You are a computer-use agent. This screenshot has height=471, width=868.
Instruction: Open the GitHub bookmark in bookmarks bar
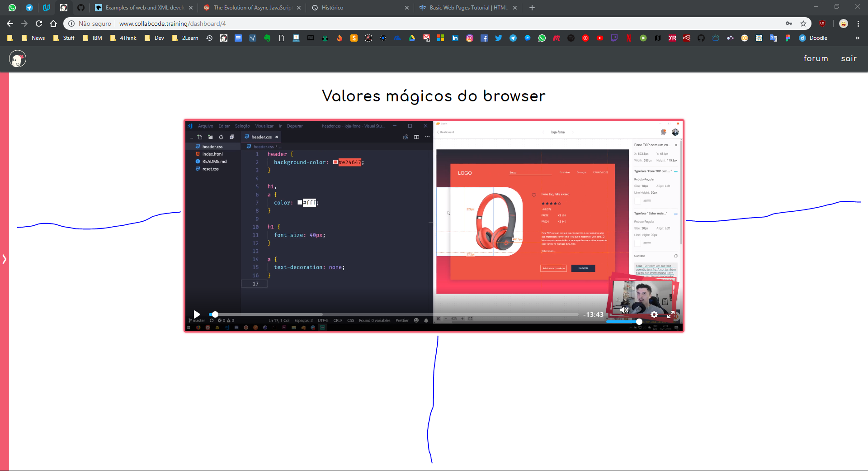click(x=701, y=38)
